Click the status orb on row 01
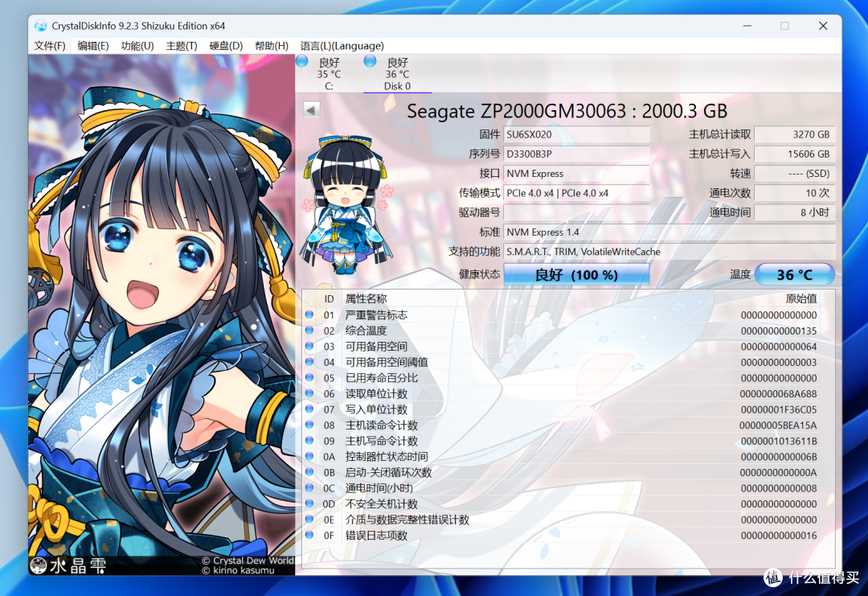This screenshot has height=596, width=868. click(x=309, y=314)
